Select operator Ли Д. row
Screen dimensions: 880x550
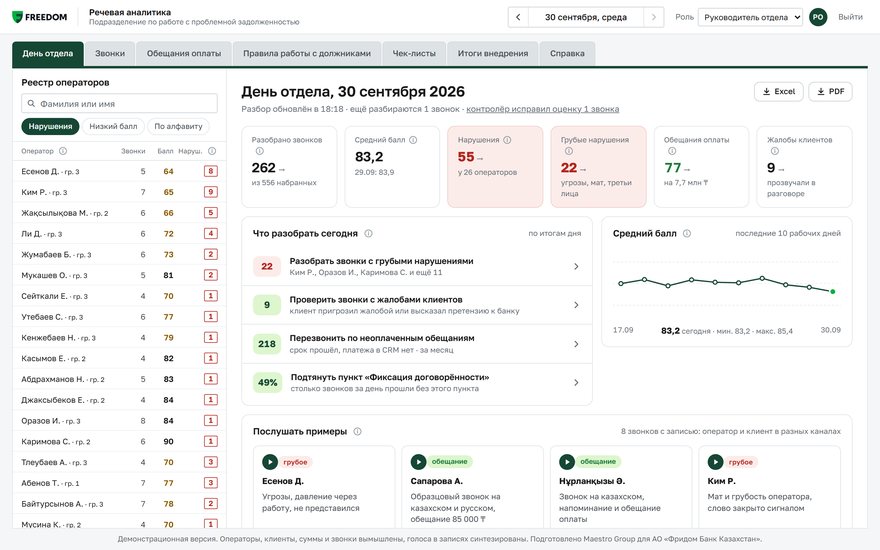[119, 233]
